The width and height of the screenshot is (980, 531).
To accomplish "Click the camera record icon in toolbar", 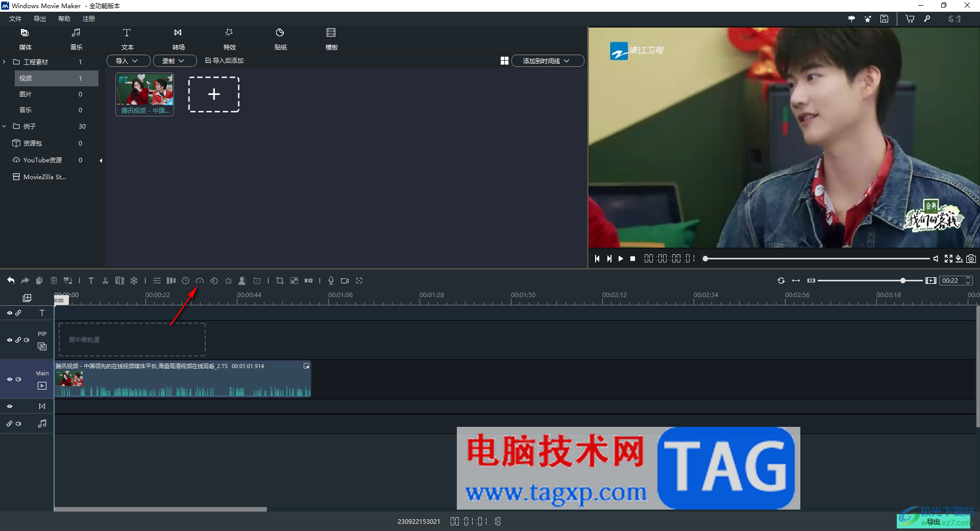I will pos(345,280).
